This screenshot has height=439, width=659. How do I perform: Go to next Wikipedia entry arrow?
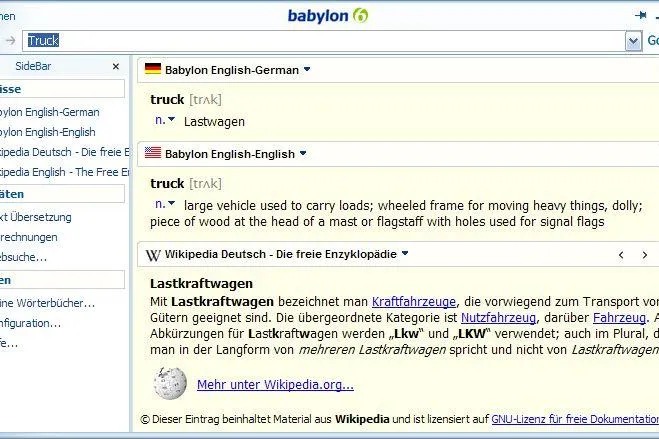645,255
